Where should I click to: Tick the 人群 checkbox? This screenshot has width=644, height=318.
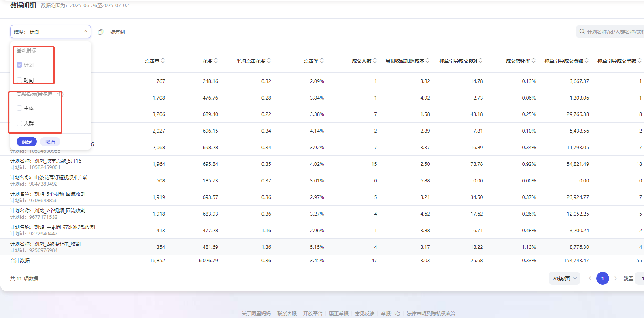tap(19, 123)
